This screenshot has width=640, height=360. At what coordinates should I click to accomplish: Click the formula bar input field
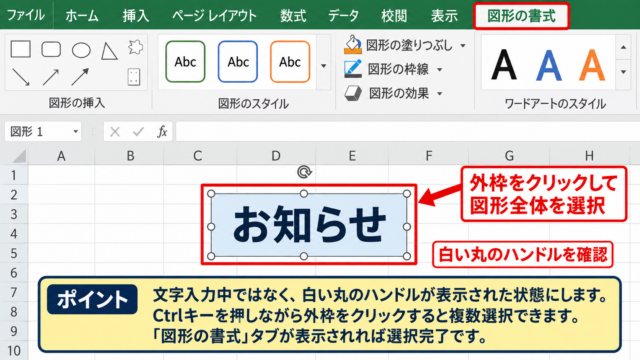pos(407,131)
